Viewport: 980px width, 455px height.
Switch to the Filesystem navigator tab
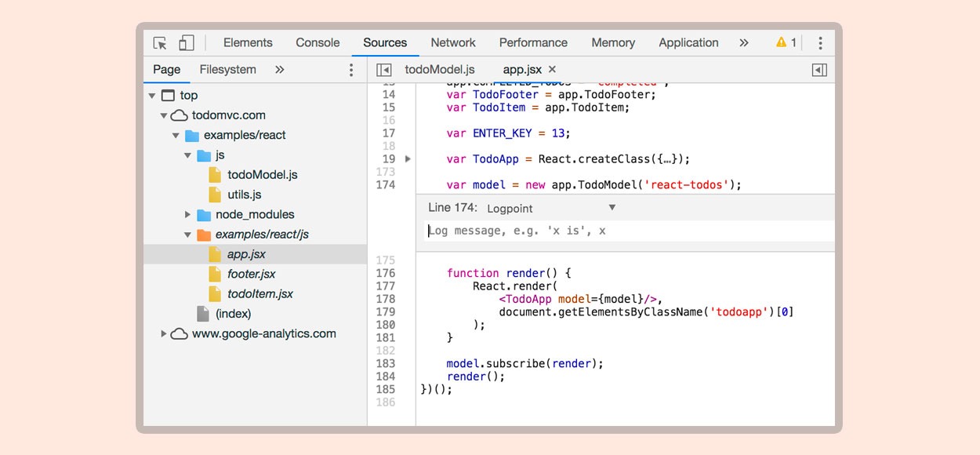click(227, 70)
